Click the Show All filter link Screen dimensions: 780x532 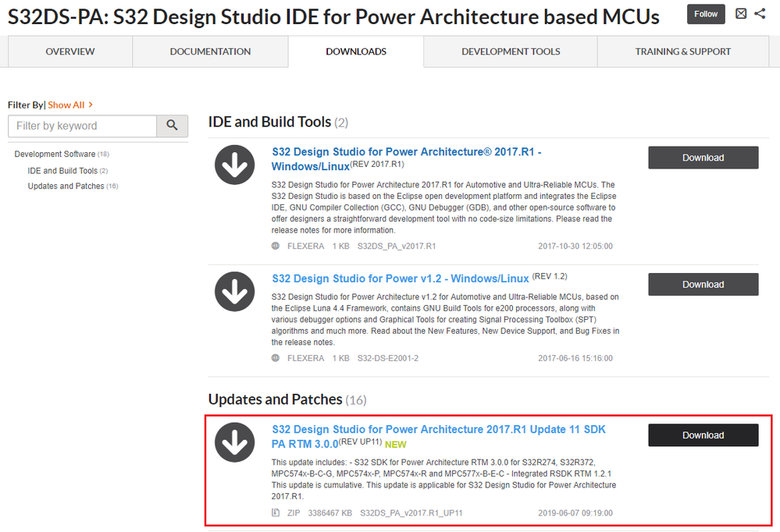tap(70, 105)
